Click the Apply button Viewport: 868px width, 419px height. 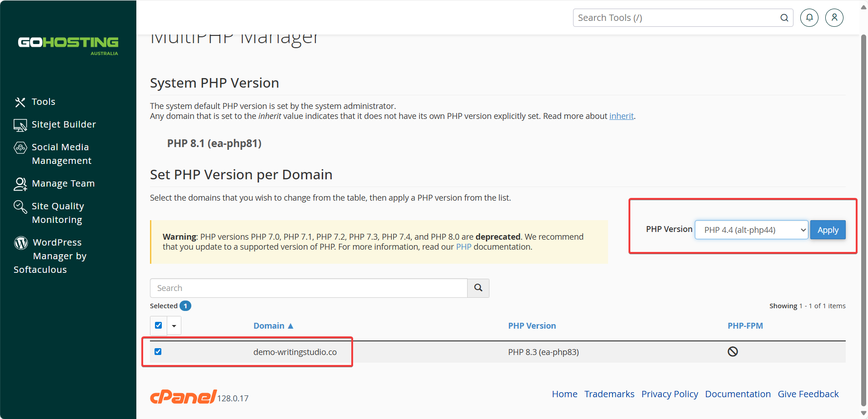[x=828, y=230]
